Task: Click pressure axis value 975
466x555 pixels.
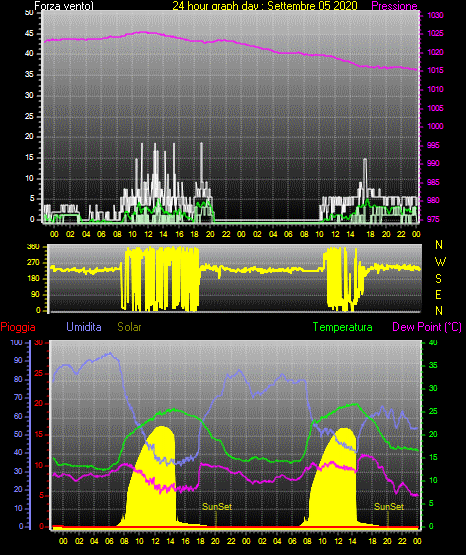Action: click(x=433, y=219)
